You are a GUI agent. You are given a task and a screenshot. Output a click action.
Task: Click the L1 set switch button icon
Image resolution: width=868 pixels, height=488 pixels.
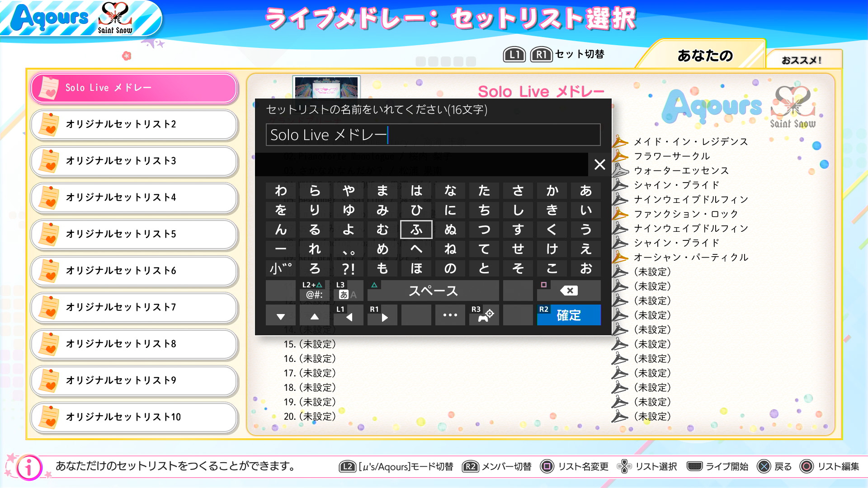514,55
